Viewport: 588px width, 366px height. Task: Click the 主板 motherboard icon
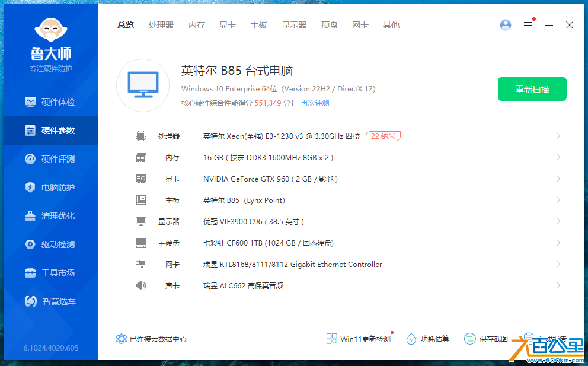pyautogui.click(x=141, y=200)
